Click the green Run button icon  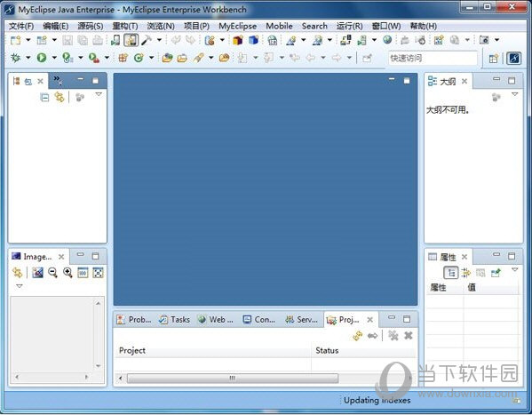(42, 58)
